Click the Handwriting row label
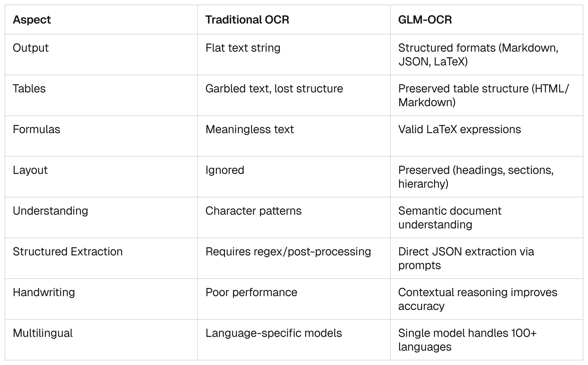588x365 pixels. click(x=44, y=292)
